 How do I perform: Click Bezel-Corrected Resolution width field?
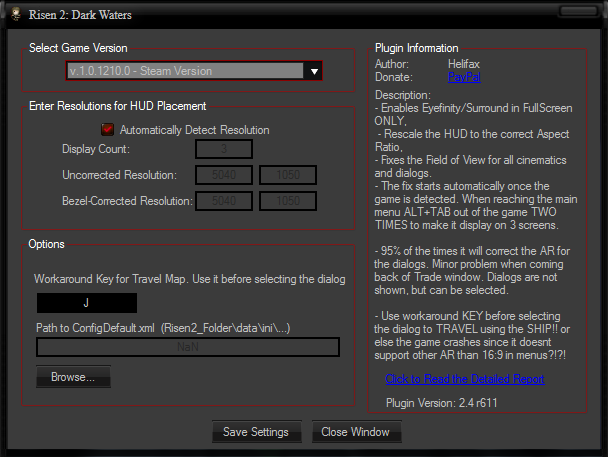tap(224, 201)
